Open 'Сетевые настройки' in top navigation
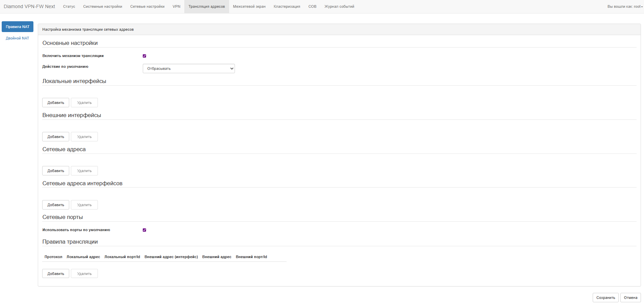Viewport: 644px width, 306px height. pos(147,7)
